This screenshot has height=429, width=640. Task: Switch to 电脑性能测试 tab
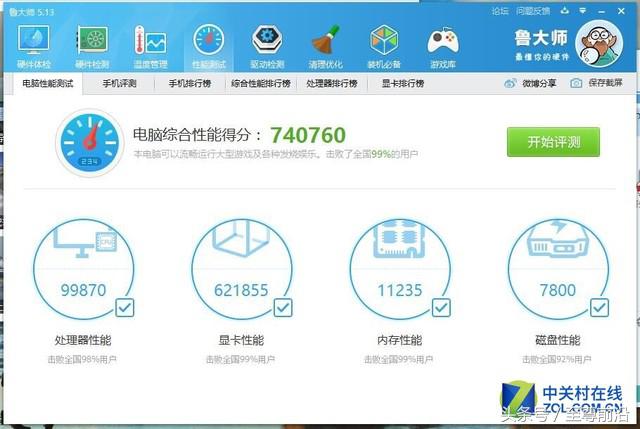pyautogui.click(x=48, y=84)
